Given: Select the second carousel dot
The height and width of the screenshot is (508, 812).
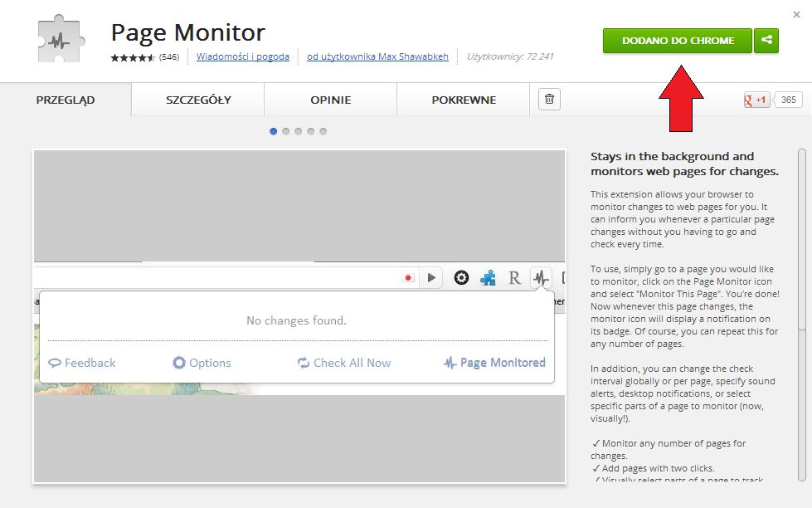Looking at the screenshot, I should point(286,131).
